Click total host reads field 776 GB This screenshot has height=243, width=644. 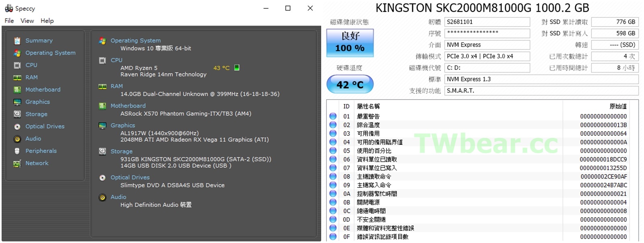[615, 22]
